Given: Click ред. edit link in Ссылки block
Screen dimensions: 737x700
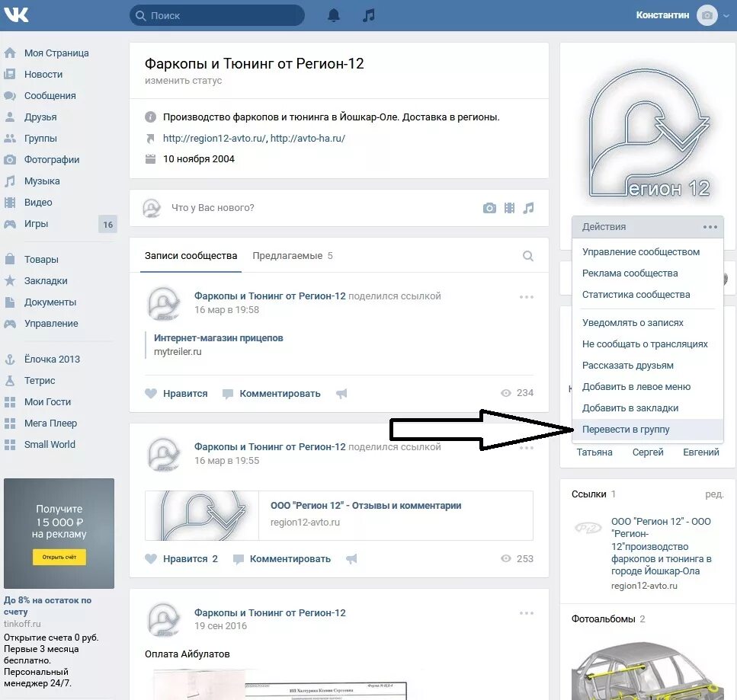Looking at the screenshot, I should tap(714, 494).
